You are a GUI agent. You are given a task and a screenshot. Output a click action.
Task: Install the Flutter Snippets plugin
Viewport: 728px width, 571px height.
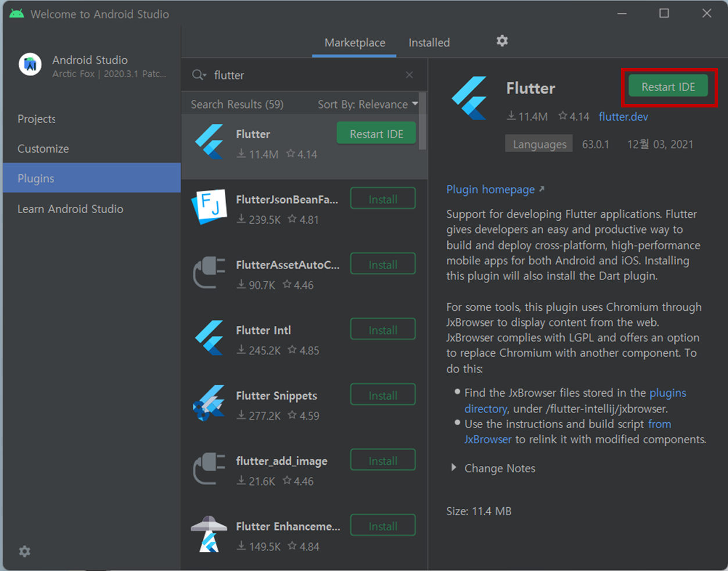[x=383, y=396]
